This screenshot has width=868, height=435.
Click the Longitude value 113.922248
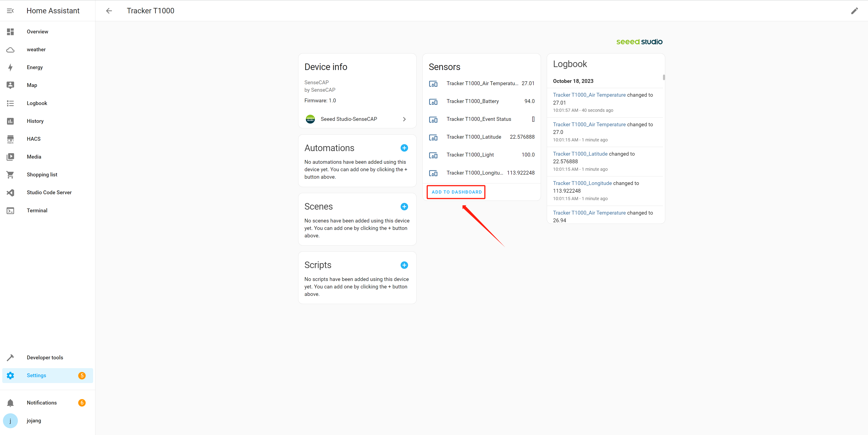point(521,173)
